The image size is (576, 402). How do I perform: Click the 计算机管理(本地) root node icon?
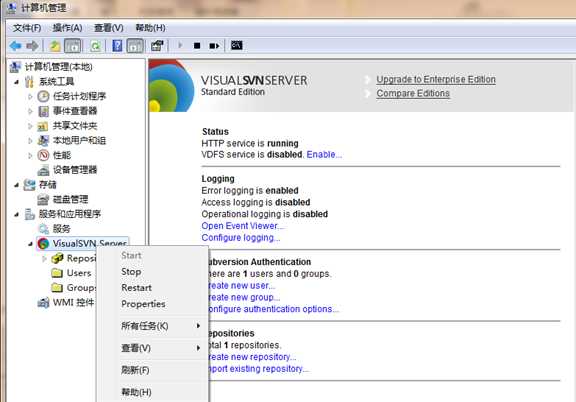click(x=15, y=67)
